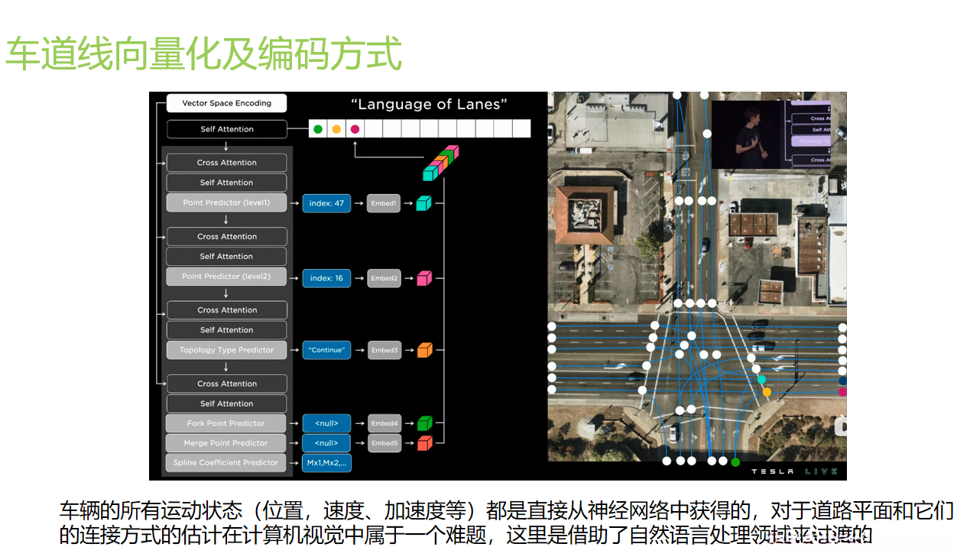Select the Self Attention box directly above Topology Type Predictor
The image size is (957, 560).
[227, 330]
